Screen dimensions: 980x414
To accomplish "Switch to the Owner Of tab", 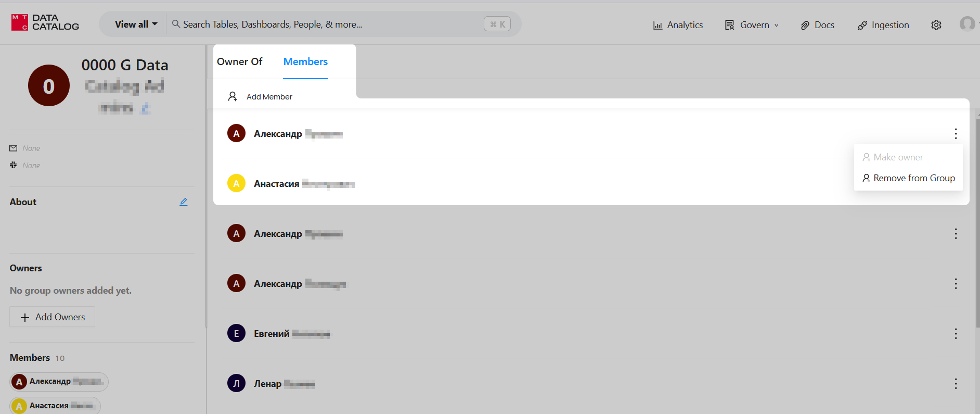I will (239, 61).
